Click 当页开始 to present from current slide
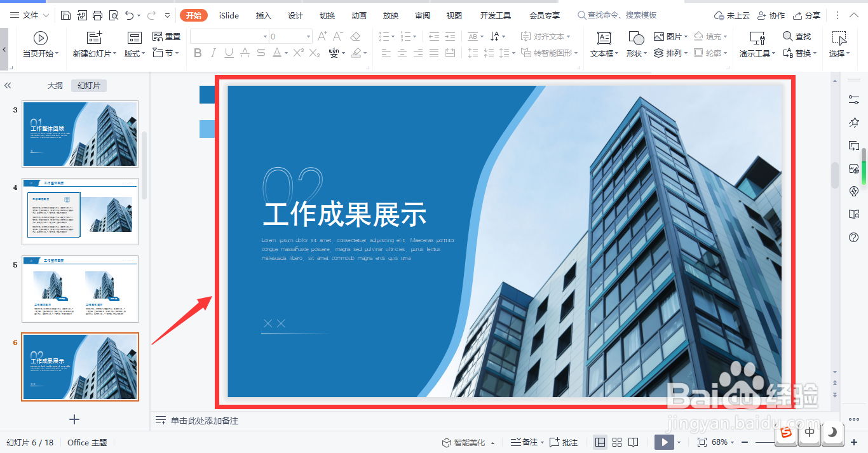 [x=39, y=44]
